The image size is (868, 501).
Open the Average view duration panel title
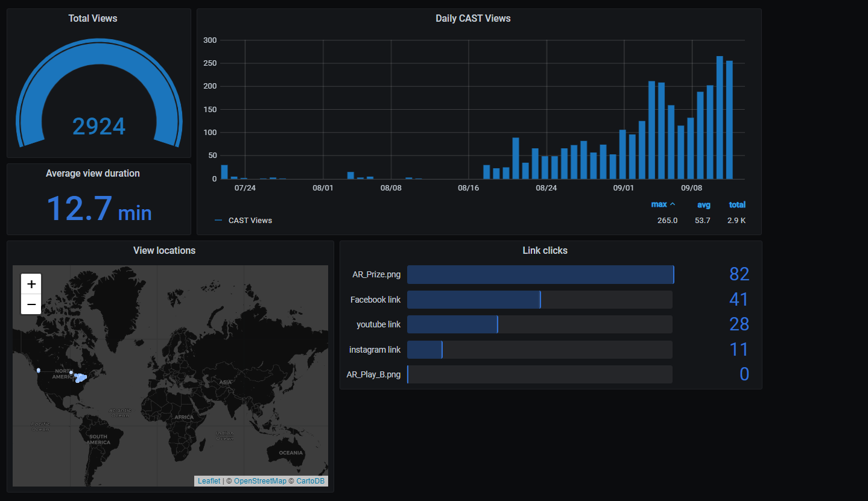(93, 174)
